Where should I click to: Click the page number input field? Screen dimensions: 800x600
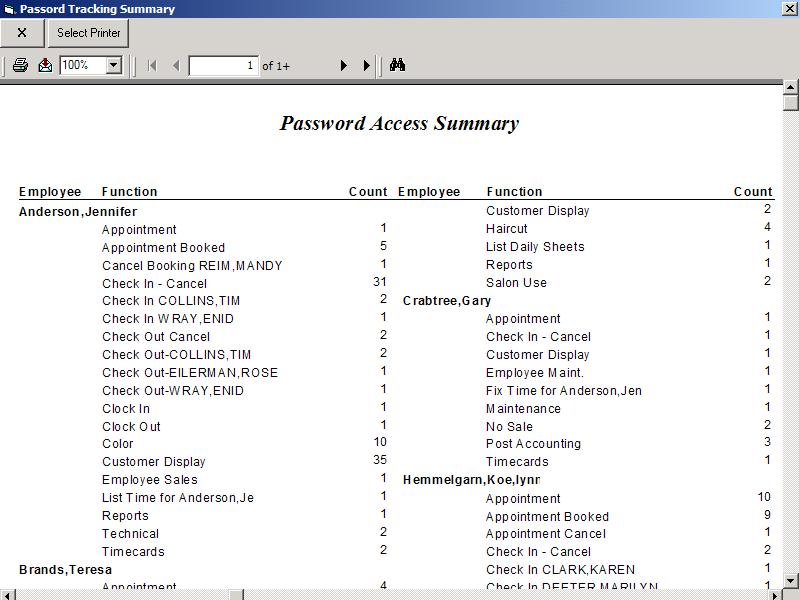223,65
